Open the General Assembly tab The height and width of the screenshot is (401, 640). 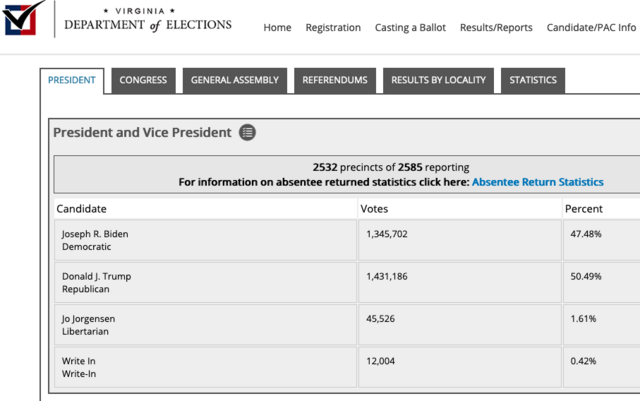click(x=235, y=80)
